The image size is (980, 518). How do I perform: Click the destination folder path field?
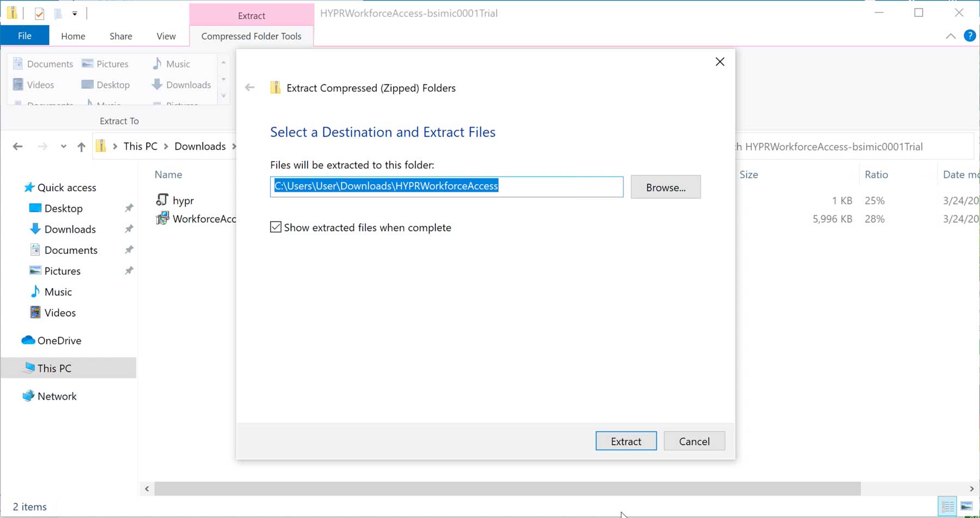click(x=446, y=186)
